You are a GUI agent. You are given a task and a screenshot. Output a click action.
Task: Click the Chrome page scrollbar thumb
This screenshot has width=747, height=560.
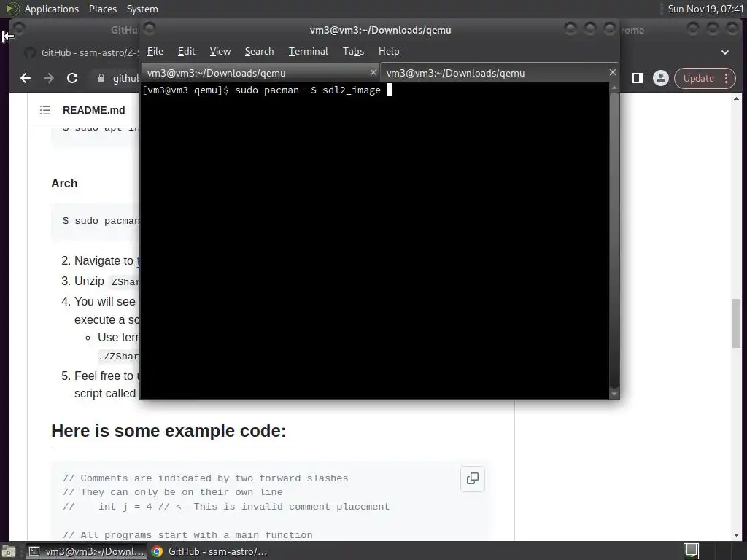737,323
